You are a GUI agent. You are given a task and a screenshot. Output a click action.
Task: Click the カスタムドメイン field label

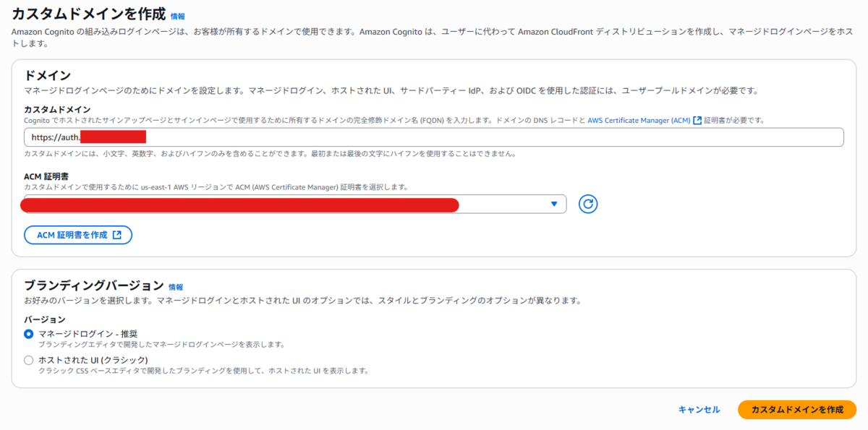[57, 109]
